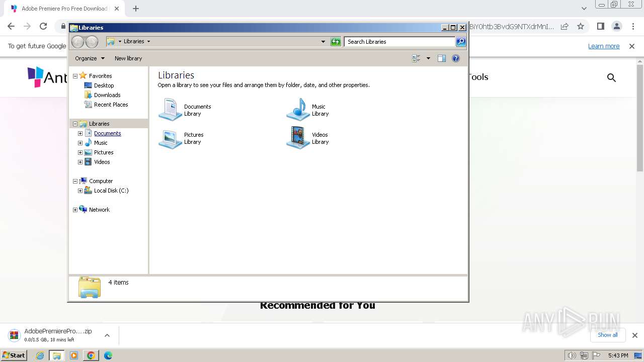Screen dimensions: 644x362
Task: Click the Learn more link
Action: (604, 46)
